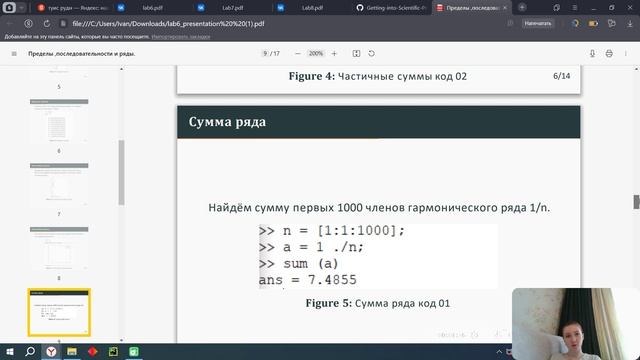Go back in browser history

pos(10,24)
